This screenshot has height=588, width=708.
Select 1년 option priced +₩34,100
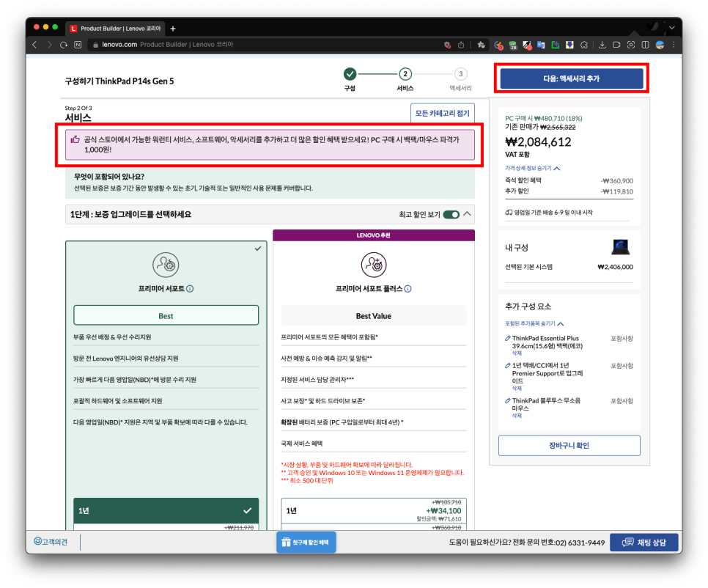point(373,511)
